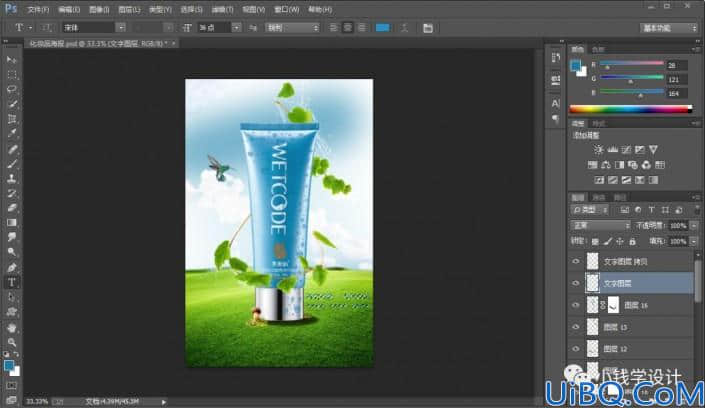Create warped text from options bar
The height and width of the screenshot is (408, 705).
pyautogui.click(x=404, y=28)
